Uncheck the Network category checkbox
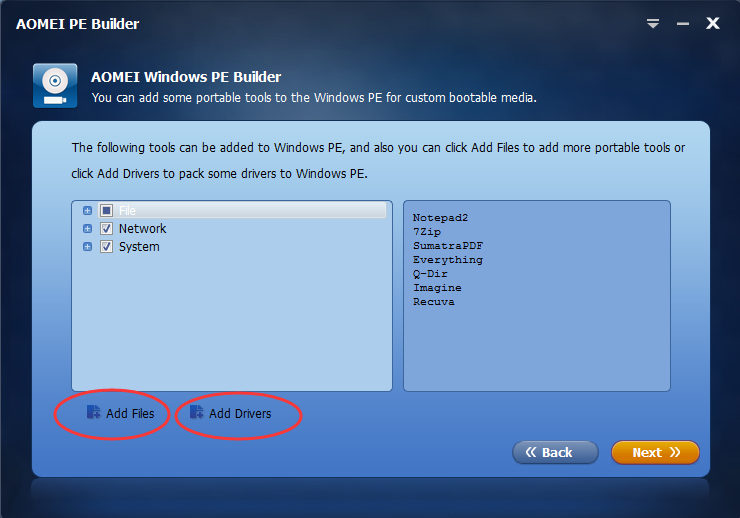Viewport: 740px width, 518px height. [x=107, y=229]
